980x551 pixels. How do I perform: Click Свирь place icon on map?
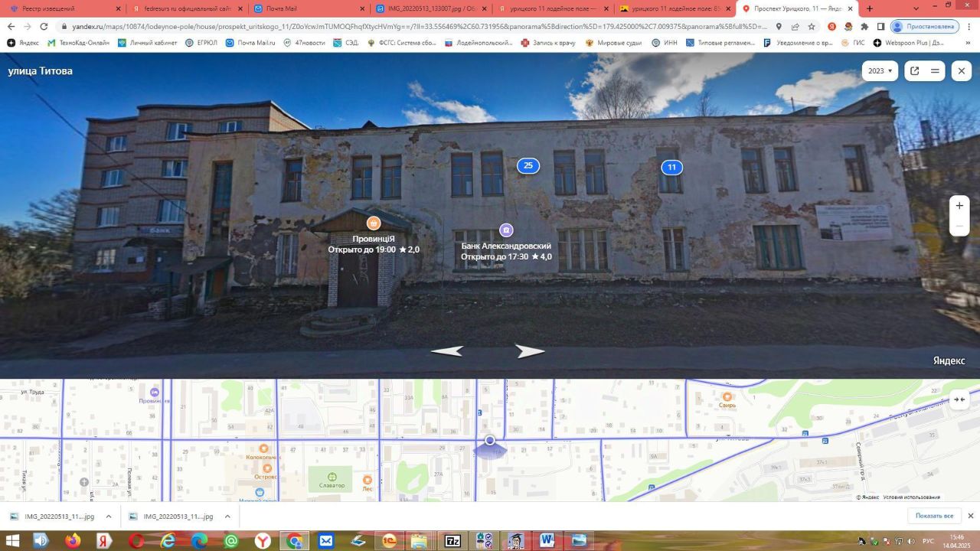click(x=727, y=396)
